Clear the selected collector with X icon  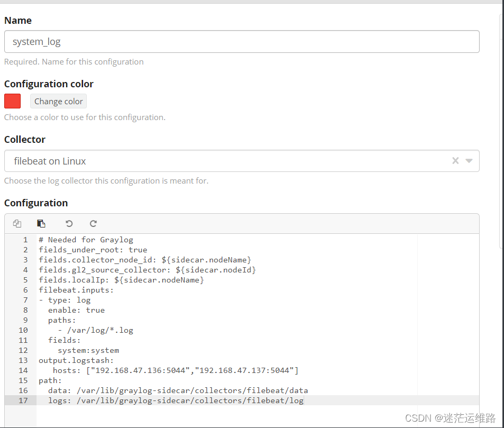pos(455,161)
